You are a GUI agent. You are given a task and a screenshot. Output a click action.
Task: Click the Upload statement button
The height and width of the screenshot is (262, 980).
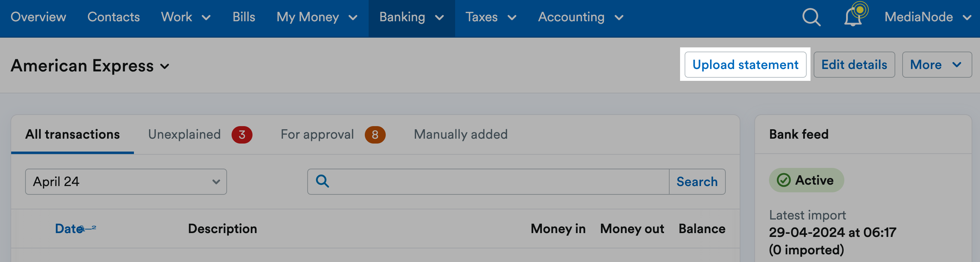(746, 65)
